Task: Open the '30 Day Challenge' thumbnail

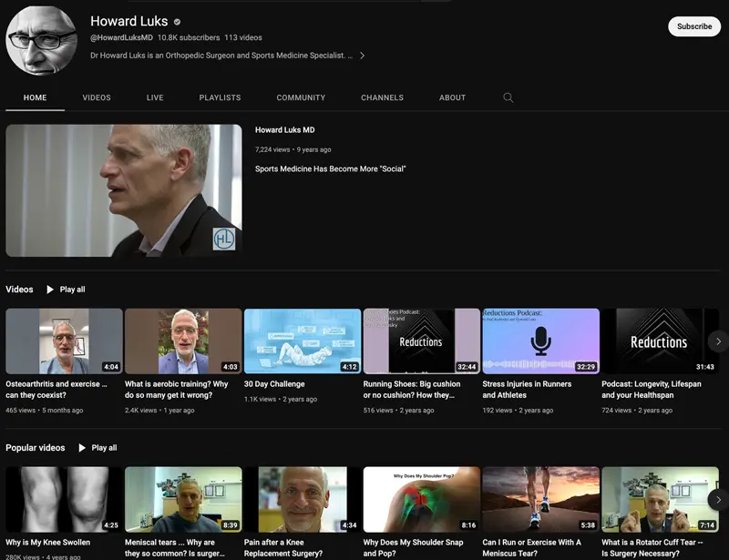Action: (303, 341)
